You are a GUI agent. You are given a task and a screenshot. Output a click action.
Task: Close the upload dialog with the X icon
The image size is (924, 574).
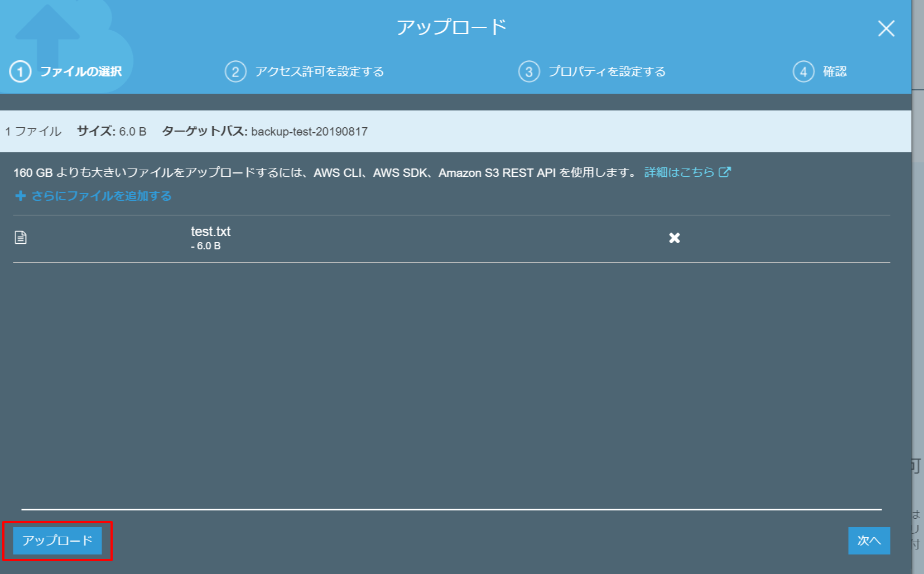(885, 28)
